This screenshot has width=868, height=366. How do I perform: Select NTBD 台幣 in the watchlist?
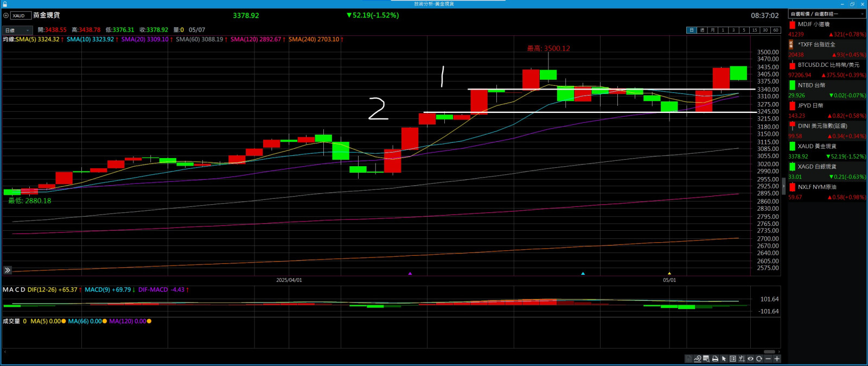[x=827, y=90]
